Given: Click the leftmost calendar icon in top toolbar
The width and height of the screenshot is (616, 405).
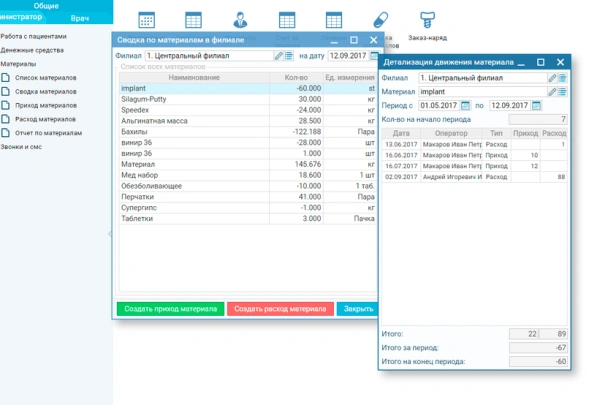Looking at the screenshot, I should tap(146, 19).
